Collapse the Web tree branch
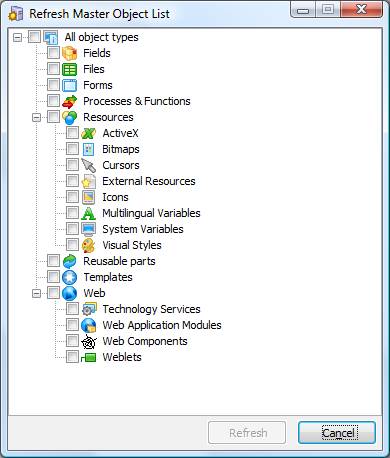The image size is (390, 458). [x=36, y=293]
